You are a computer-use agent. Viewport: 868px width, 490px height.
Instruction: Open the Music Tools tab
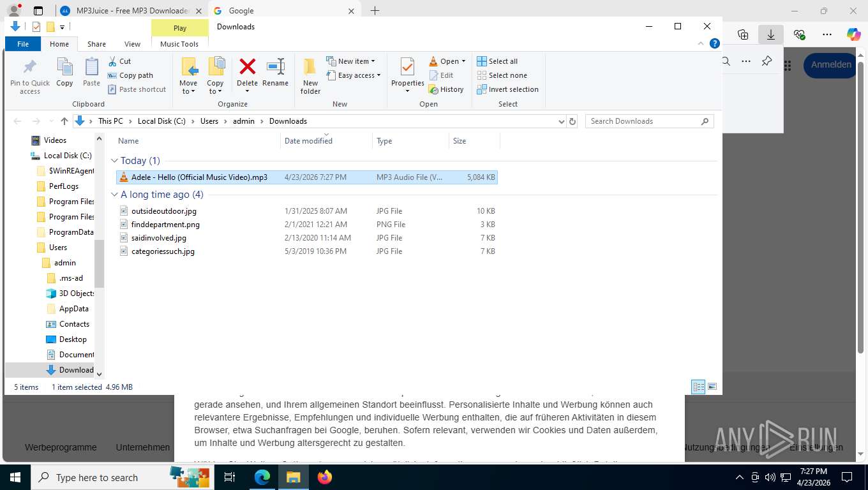coord(179,44)
